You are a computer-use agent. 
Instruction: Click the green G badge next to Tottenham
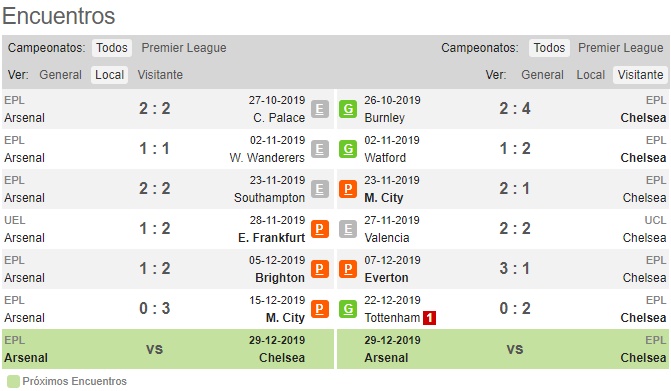pyautogui.click(x=348, y=309)
